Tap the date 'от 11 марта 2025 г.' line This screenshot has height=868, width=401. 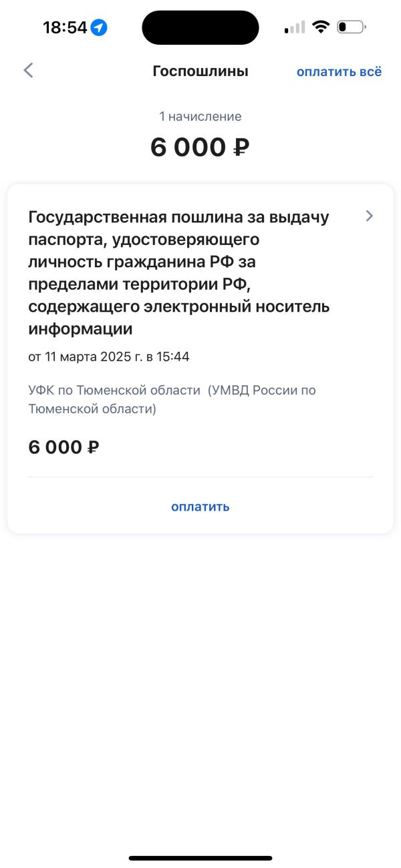pyautogui.click(x=109, y=357)
